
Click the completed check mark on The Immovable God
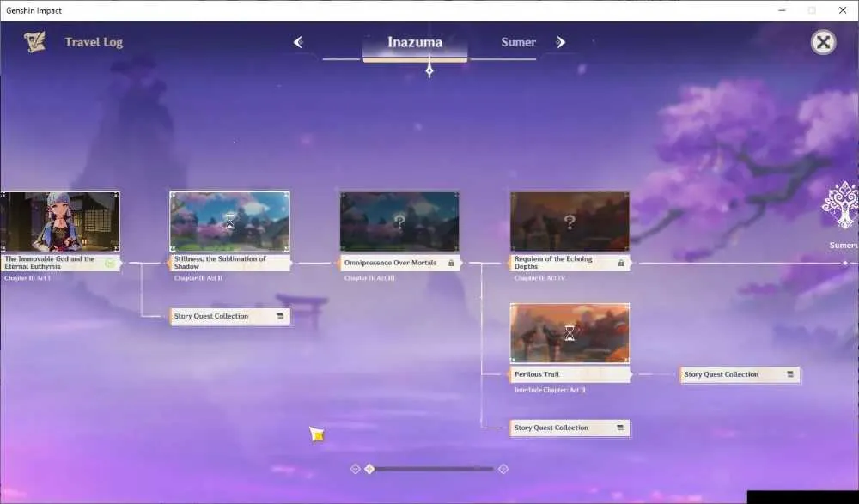click(110, 264)
